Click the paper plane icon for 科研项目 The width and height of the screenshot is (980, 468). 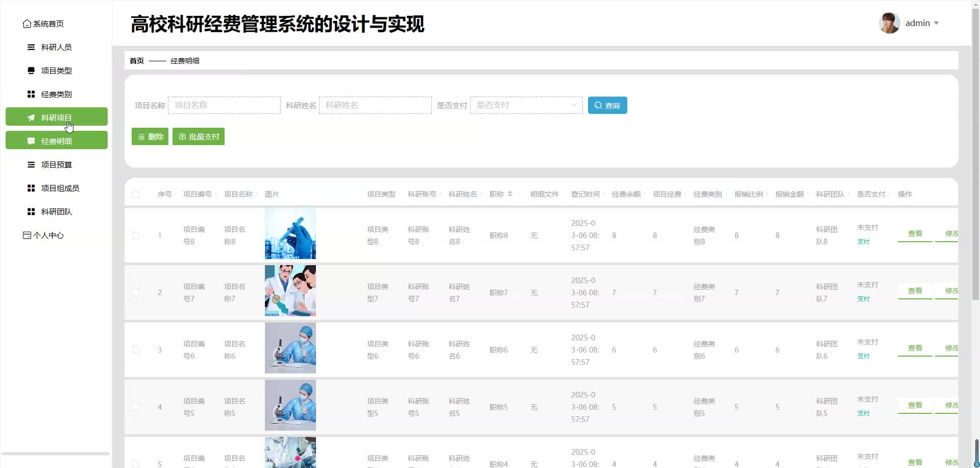pos(31,118)
